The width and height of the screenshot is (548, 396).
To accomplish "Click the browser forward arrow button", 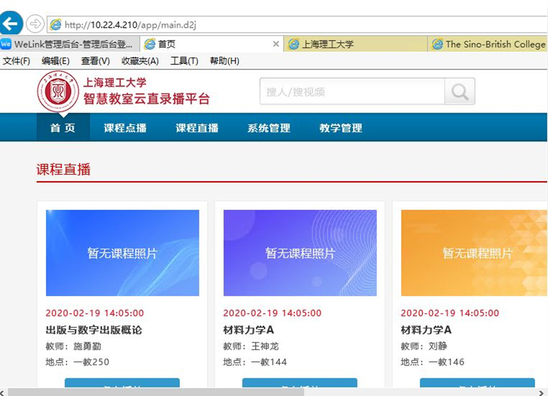I will click(35, 24).
